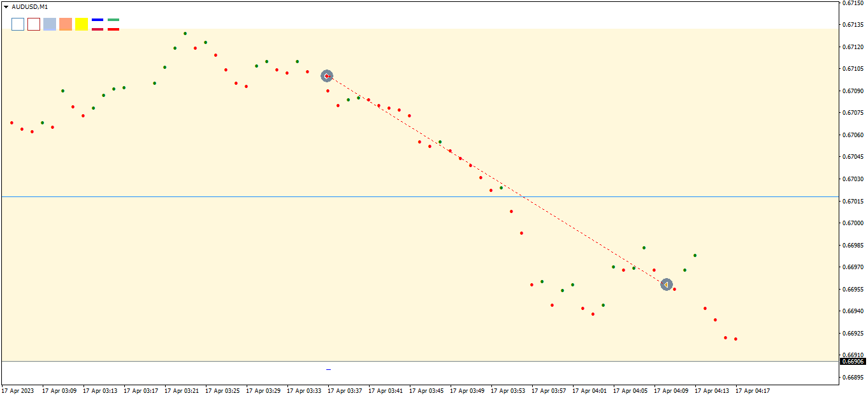The width and height of the screenshot is (868, 398).
Task: Select the light blue filled square
Action: pos(50,24)
